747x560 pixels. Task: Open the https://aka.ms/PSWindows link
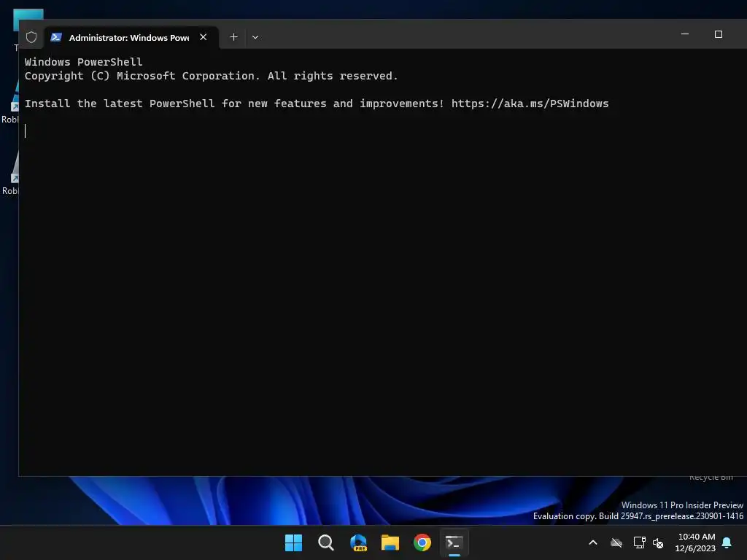point(530,104)
